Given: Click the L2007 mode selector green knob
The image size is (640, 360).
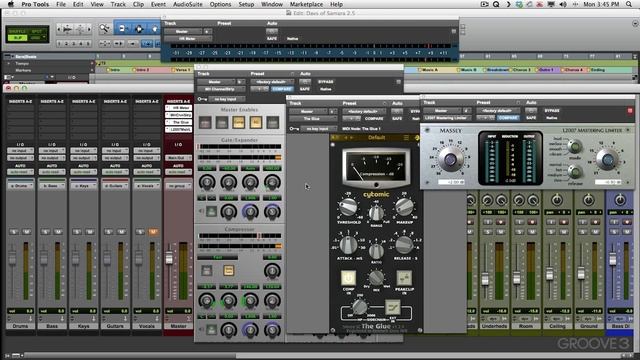Looking at the screenshot, I should pos(575,146).
